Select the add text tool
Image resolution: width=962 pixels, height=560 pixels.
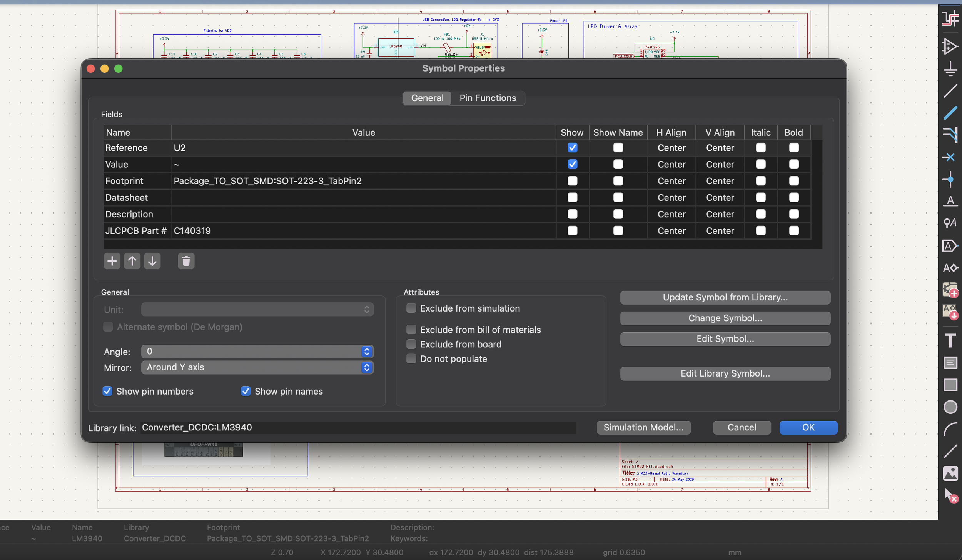coord(950,340)
